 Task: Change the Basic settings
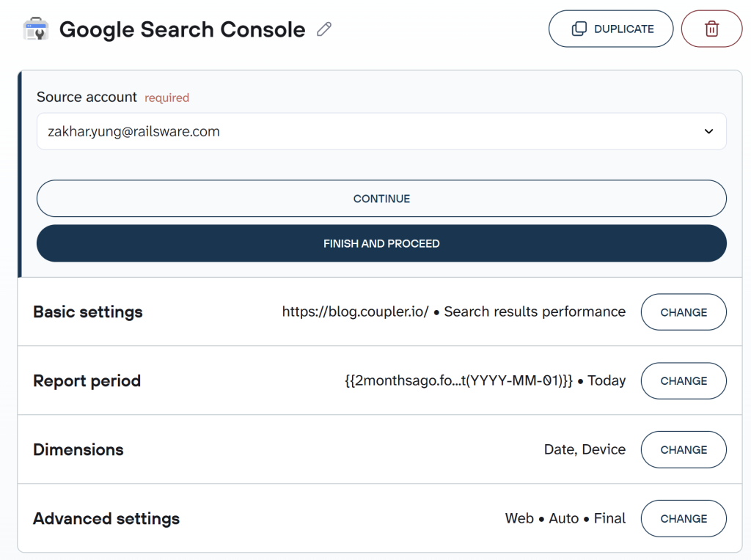(x=684, y=312)
